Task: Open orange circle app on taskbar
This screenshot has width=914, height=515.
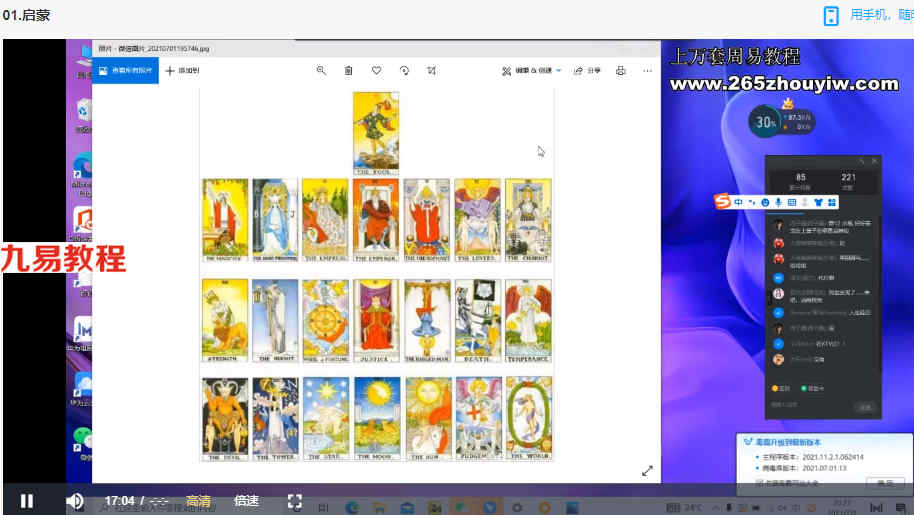Action: click(x=544, y=507)
